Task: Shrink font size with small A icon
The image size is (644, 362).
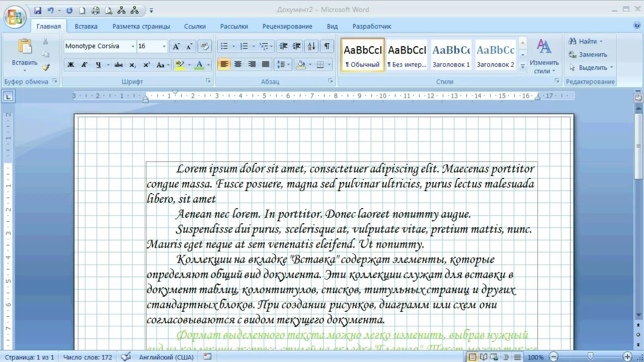Action: [189, 46]
